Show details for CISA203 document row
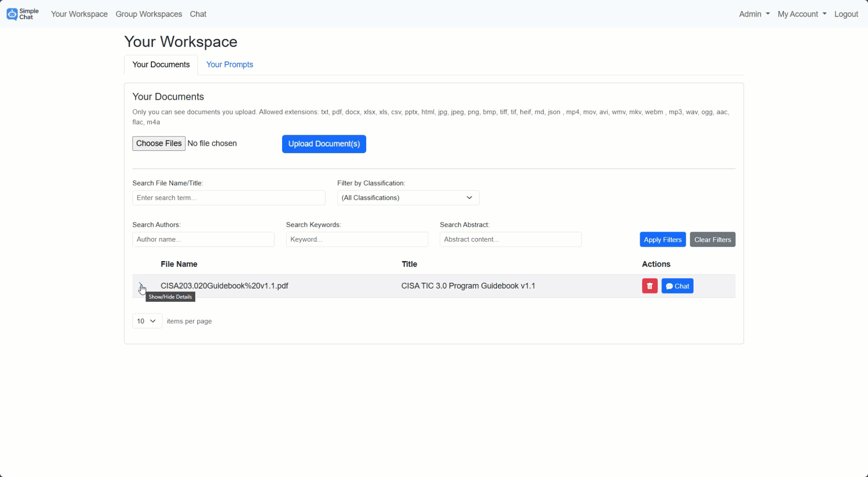Viewport: 868px width, 477px height. (142, 286)
